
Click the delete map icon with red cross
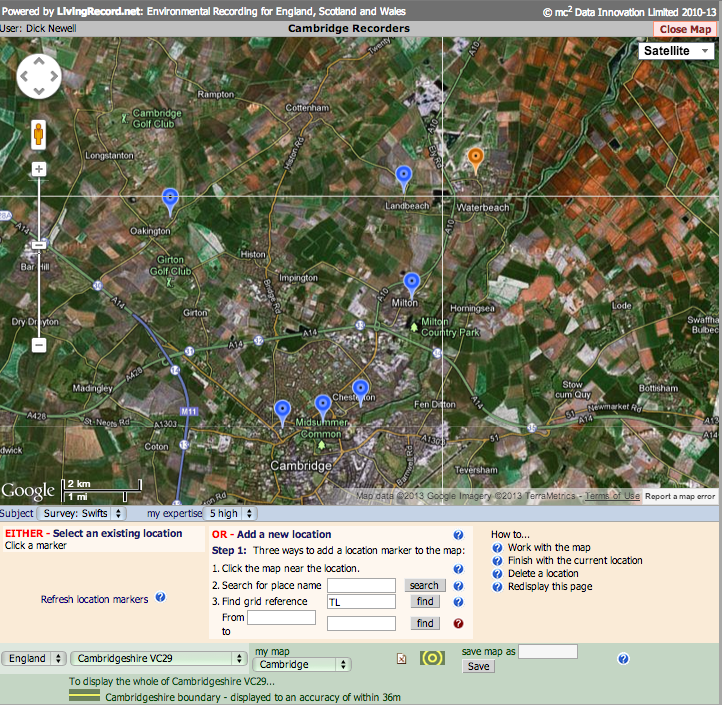402,659
